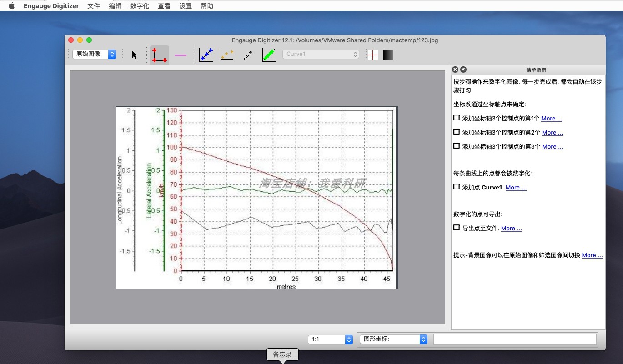Select the Point Match tool
This screenshot has height=364, width=623.
point(227,55)
